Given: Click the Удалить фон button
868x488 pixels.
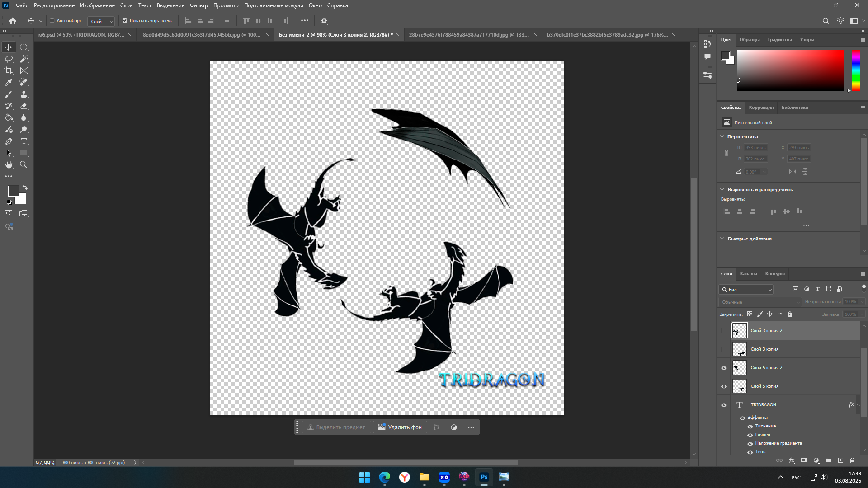Looking at the screenshot, I should [400, 427].
